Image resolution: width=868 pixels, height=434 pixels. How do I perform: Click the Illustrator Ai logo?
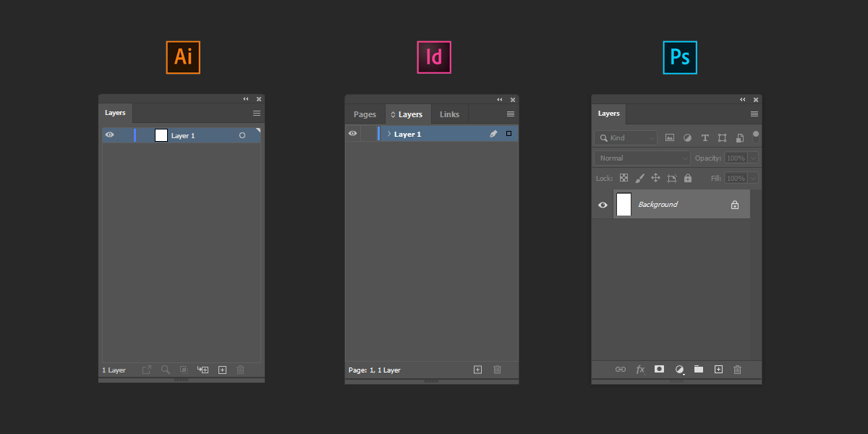point(183,57)
